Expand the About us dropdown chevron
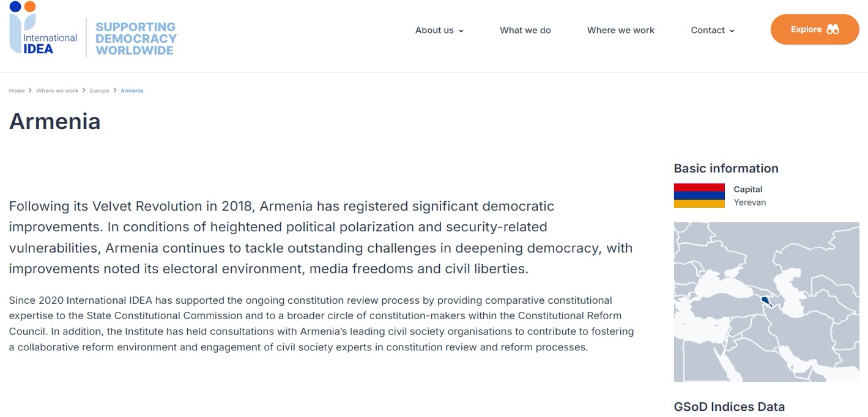The height and width of the screenshot is (417, 868). [x=461, y=31]
